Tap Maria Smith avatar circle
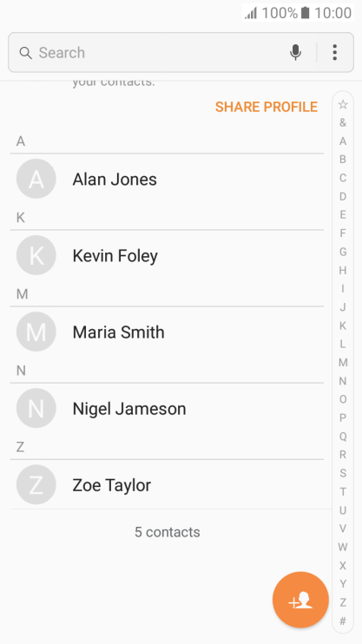This screenshot has height=644, width=362. (x=36, y=332)
